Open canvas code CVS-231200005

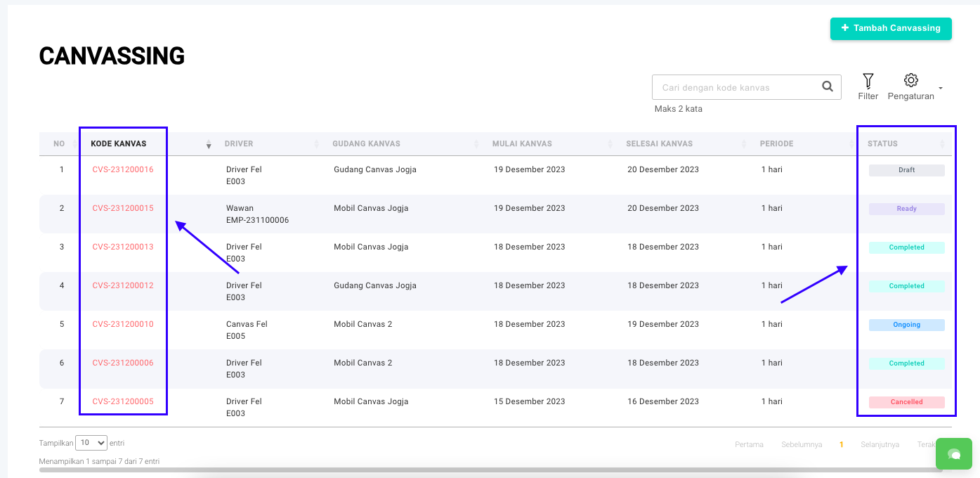[123, 401]
